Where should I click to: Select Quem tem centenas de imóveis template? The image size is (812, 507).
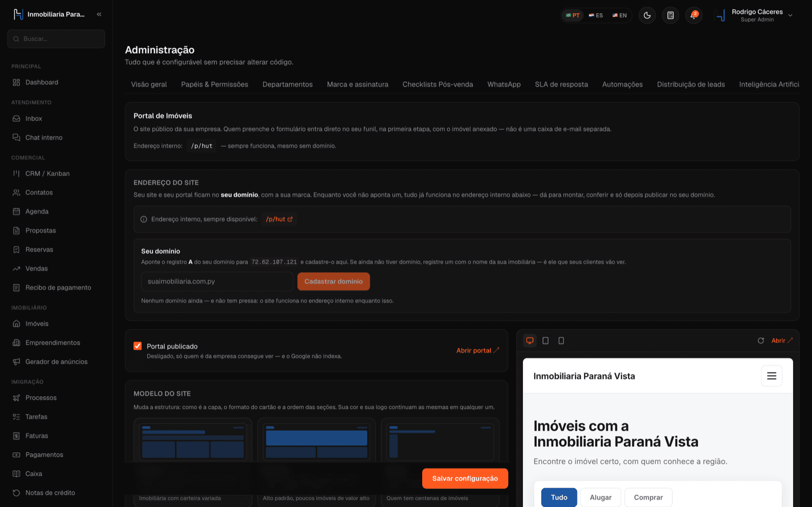tap(440, 462)
